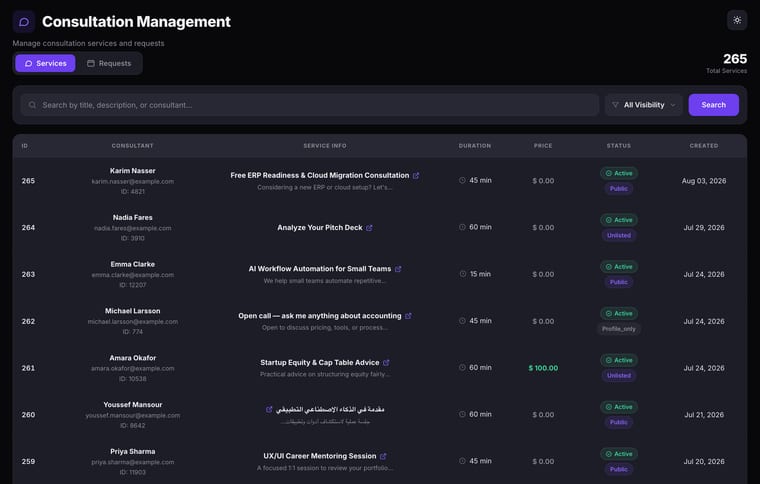Click Public badge in Emma Clarke row
This screenshot has height=484, width=760.
tap(619, 282)
